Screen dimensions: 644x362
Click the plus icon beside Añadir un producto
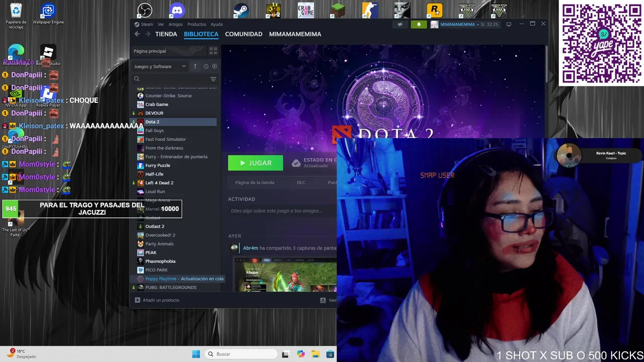coord(137,300)
